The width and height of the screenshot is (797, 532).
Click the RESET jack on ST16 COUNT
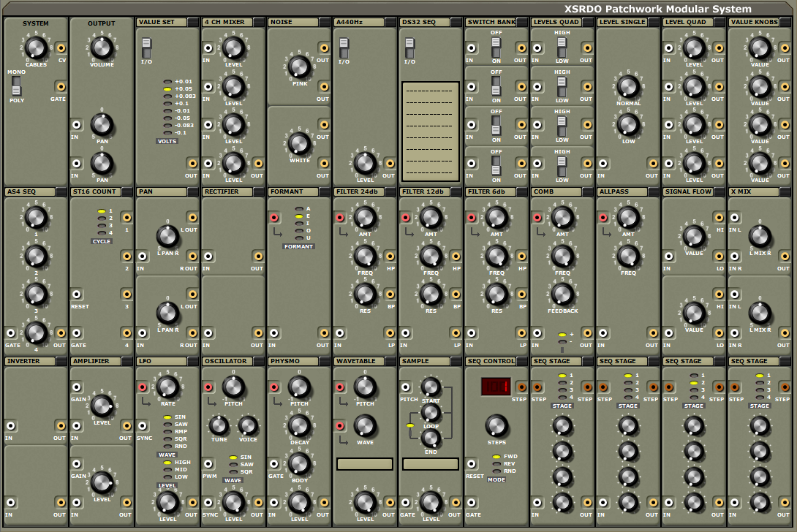point(76,294)
